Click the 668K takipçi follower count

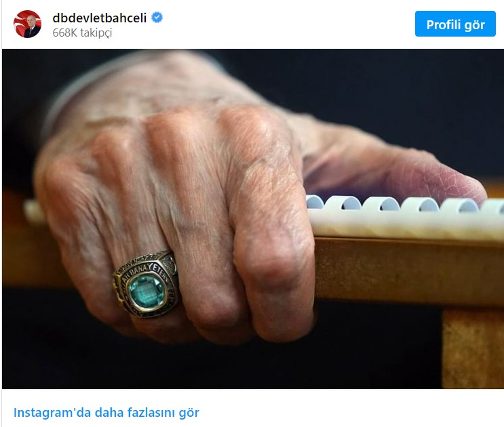[x=82, y=33]
